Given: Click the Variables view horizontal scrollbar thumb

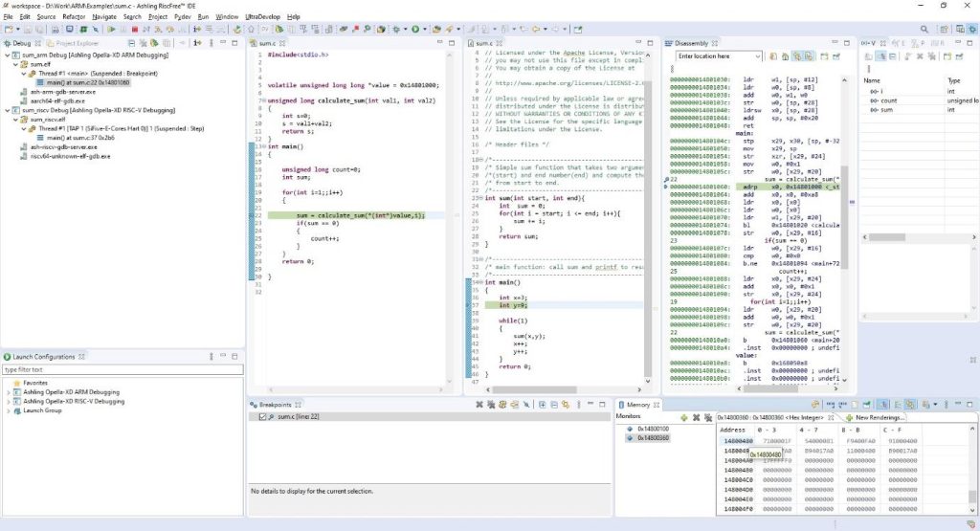Looking at the screenshot, I should [887, 237].
